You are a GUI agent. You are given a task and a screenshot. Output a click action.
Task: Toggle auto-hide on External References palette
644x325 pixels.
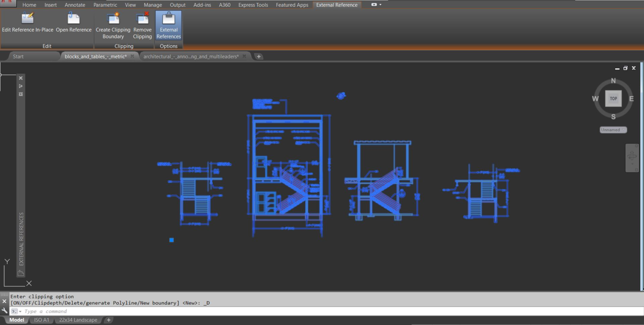[21, 86]
